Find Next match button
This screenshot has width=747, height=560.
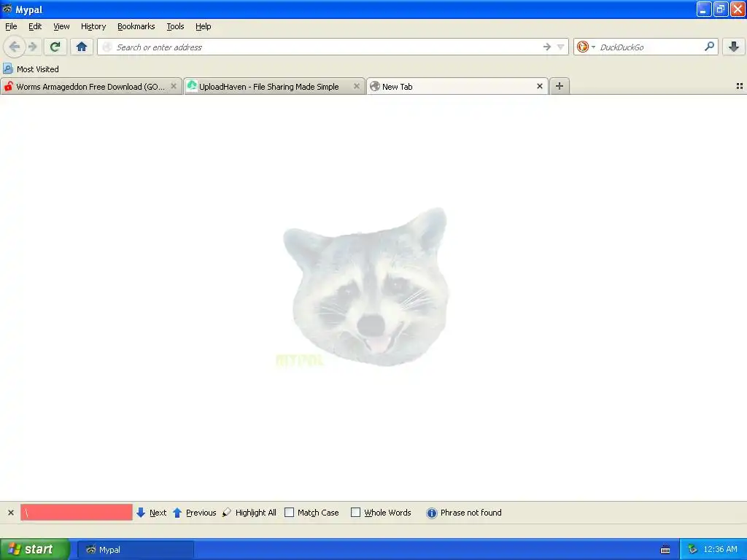pos(152,513)
